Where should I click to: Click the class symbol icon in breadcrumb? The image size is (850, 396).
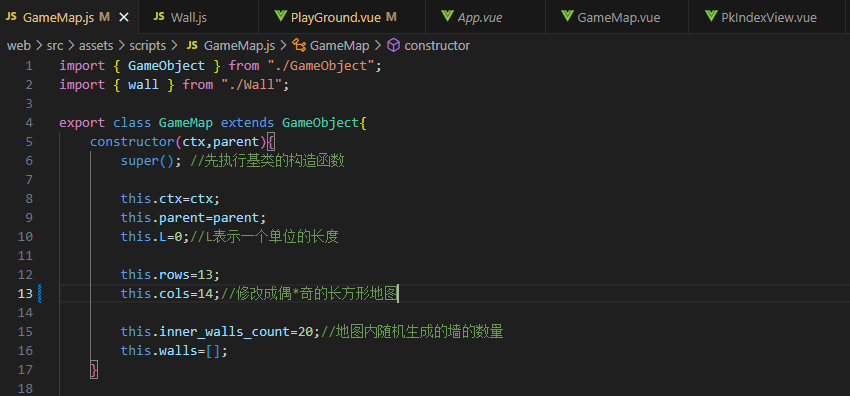[x=299, y=46]
